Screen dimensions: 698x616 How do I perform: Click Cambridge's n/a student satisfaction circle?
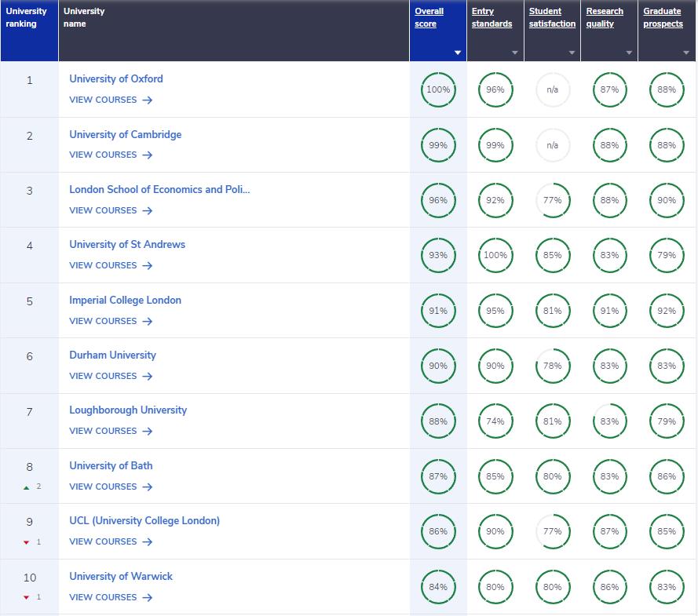point(552,145)
